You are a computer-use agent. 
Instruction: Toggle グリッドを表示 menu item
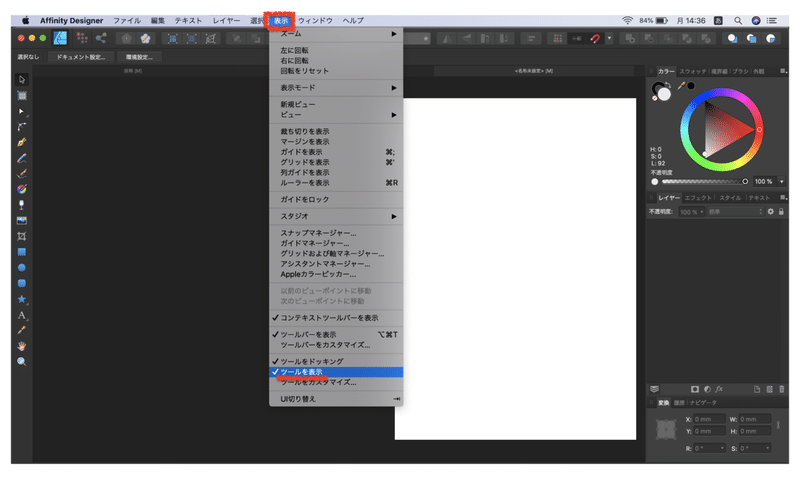[x=336, y=162]
